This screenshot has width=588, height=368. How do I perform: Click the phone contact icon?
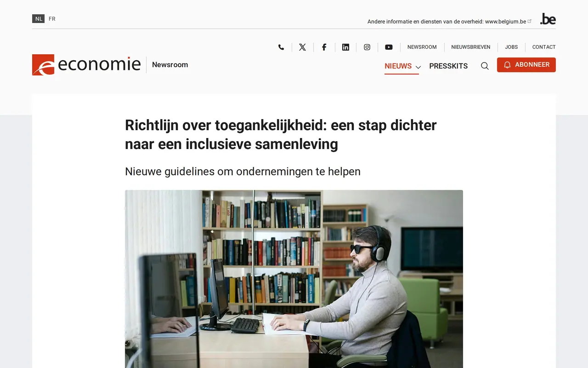coord(281,47)
